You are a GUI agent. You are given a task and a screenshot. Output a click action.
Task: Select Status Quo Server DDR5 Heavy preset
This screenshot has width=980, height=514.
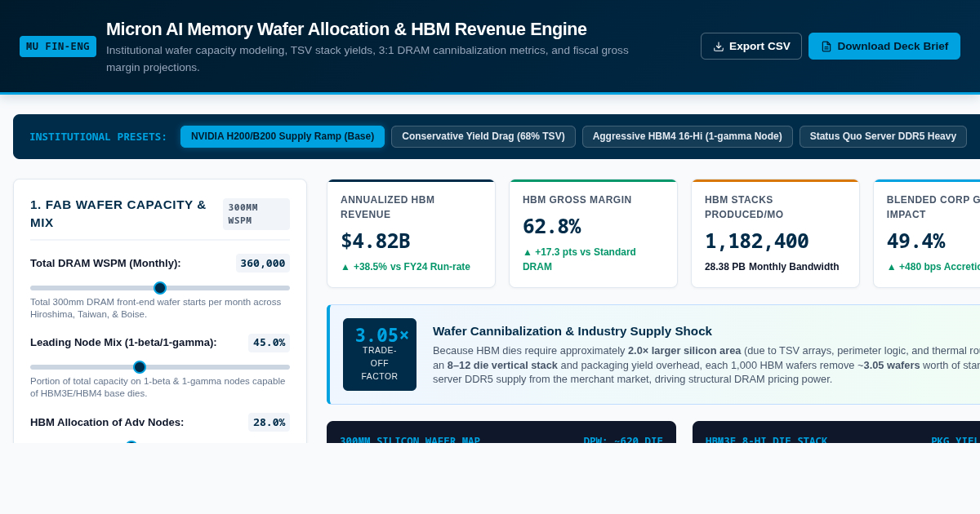tap(883, 136)
